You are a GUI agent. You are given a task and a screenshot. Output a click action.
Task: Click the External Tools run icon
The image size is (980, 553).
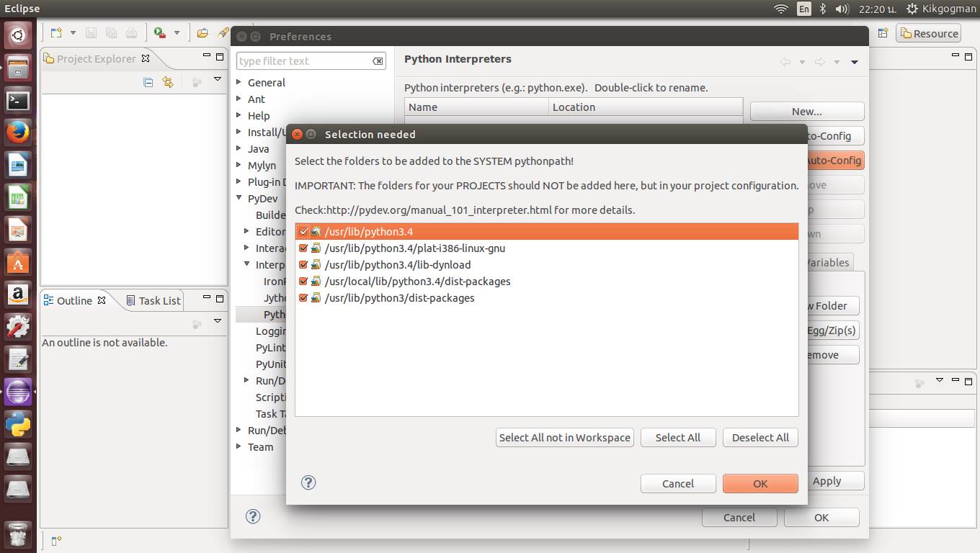(x=160, y=33)
